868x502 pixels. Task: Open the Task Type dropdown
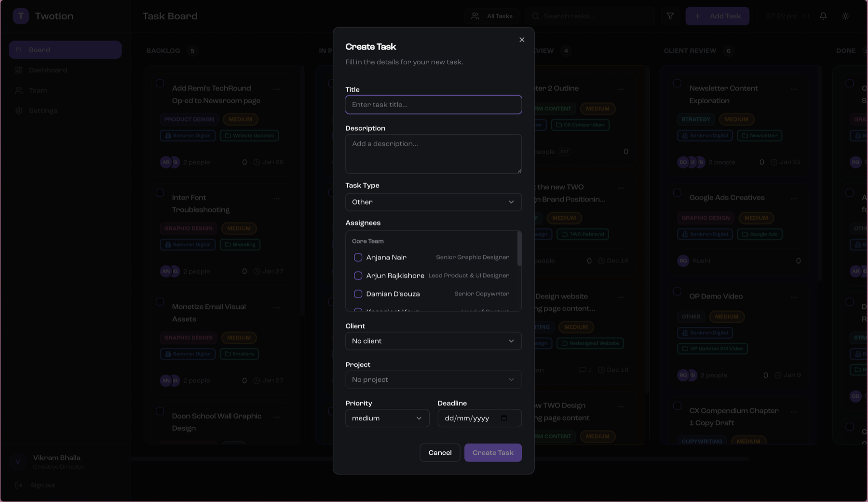[x=433, y=202]
